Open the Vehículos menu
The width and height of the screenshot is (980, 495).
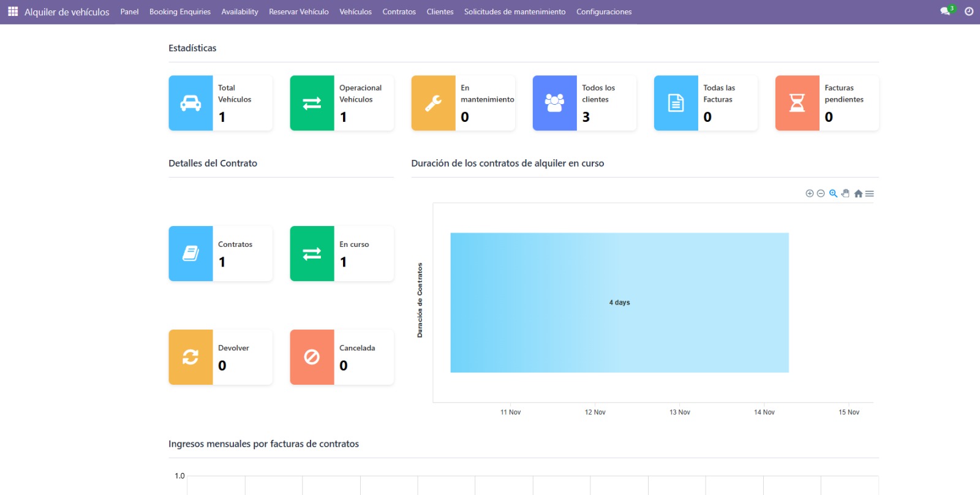coord(355,12)
